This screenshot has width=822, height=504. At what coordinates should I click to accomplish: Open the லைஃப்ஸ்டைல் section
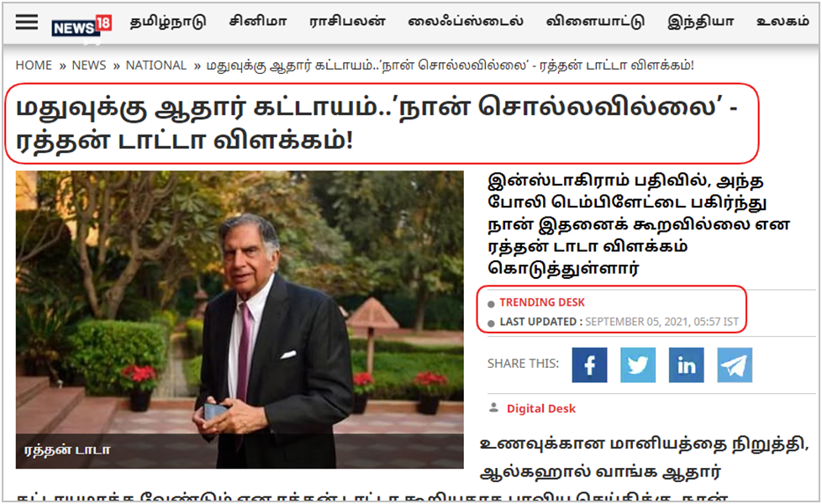click(x=466, y=22)
